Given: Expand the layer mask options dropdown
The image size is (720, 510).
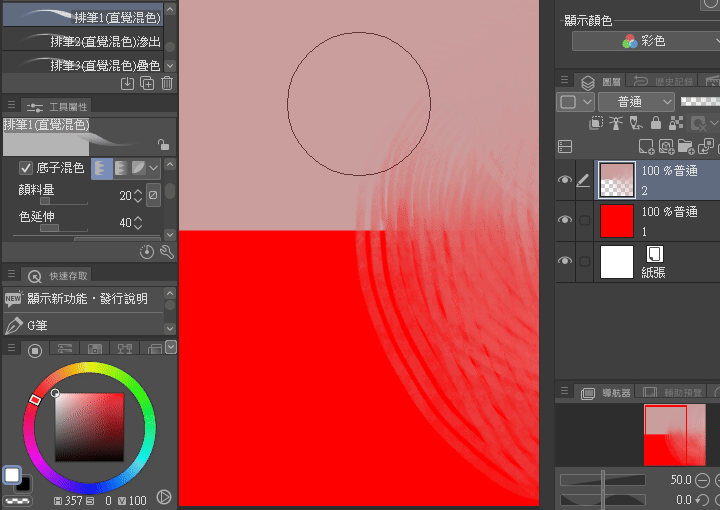Looking at the screenshot, I should coord(714,123).
